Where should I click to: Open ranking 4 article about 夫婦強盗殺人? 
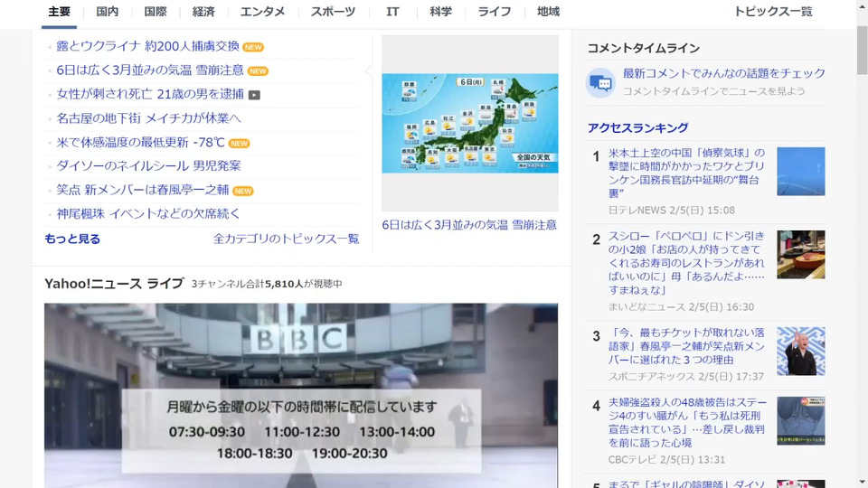(x=687, y=422)
